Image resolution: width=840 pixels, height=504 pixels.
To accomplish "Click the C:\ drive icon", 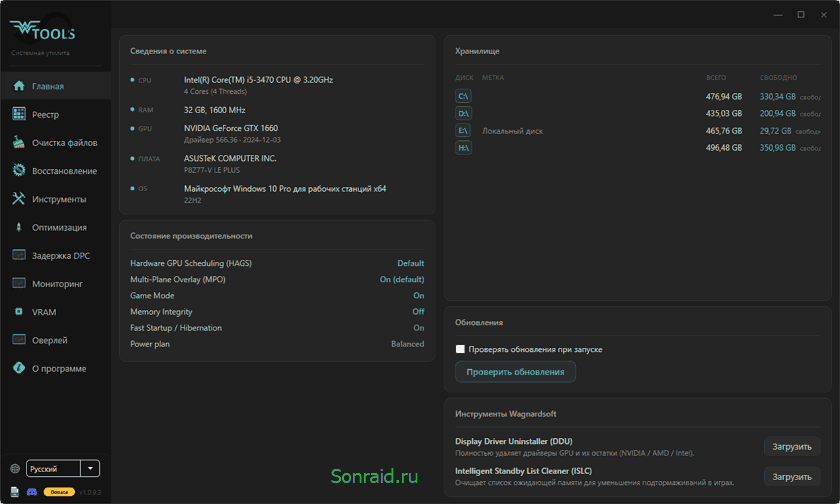I will (463, 96).
